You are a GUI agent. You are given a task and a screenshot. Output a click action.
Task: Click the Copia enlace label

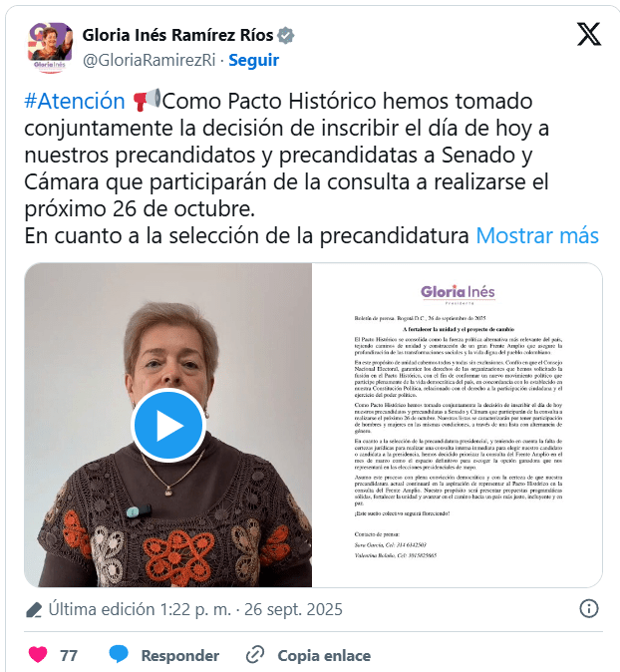(x=324, y=656)
